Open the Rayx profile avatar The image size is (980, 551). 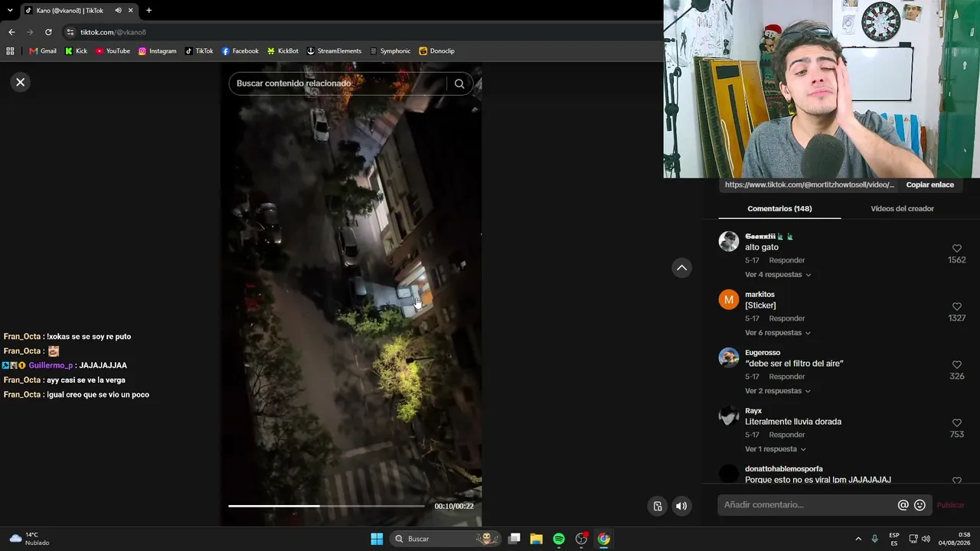point(729,416)
